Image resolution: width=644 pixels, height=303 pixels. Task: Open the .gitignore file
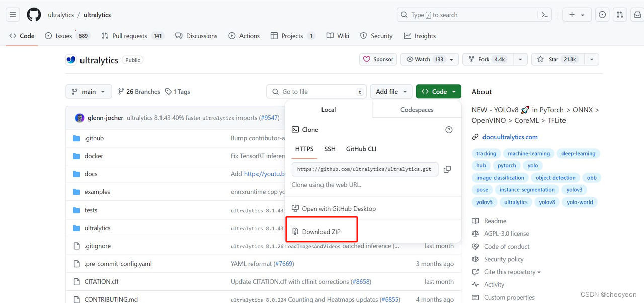97,246
